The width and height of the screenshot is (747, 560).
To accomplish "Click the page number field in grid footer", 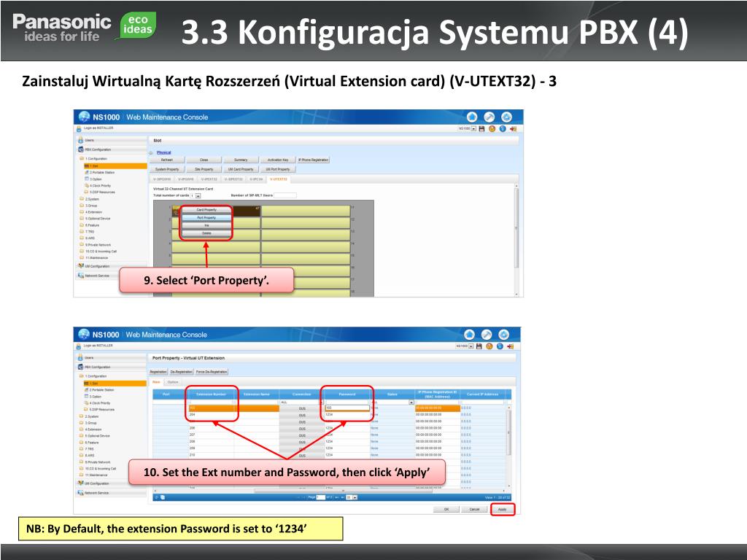I will pyautogui.click(x=321, y=497).
